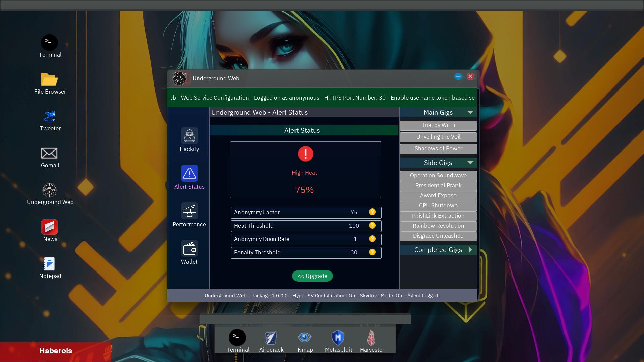644x362 pixels.
Task: Show help for Anonymity Drain Rate
Action: pos(372,239)
